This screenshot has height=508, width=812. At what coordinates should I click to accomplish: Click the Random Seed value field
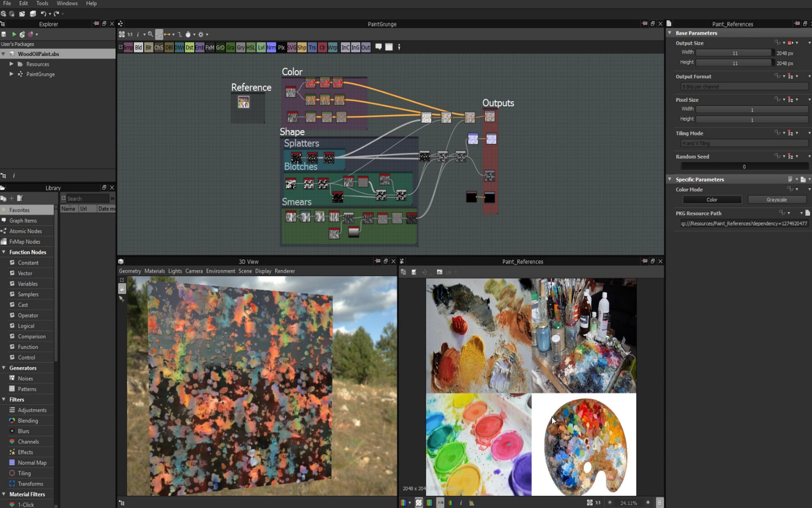tap(744, 166)
